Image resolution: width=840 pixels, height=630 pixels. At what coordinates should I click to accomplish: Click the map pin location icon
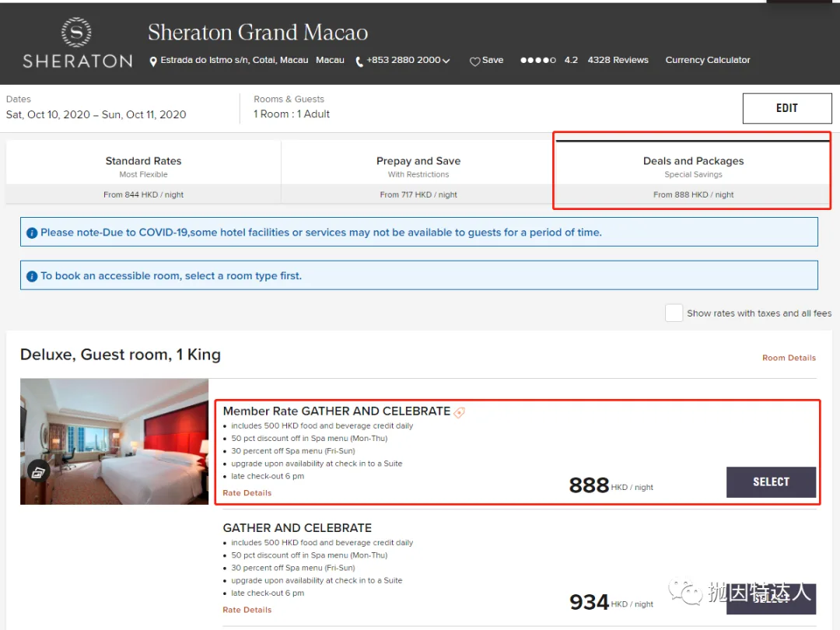point(153,61)
